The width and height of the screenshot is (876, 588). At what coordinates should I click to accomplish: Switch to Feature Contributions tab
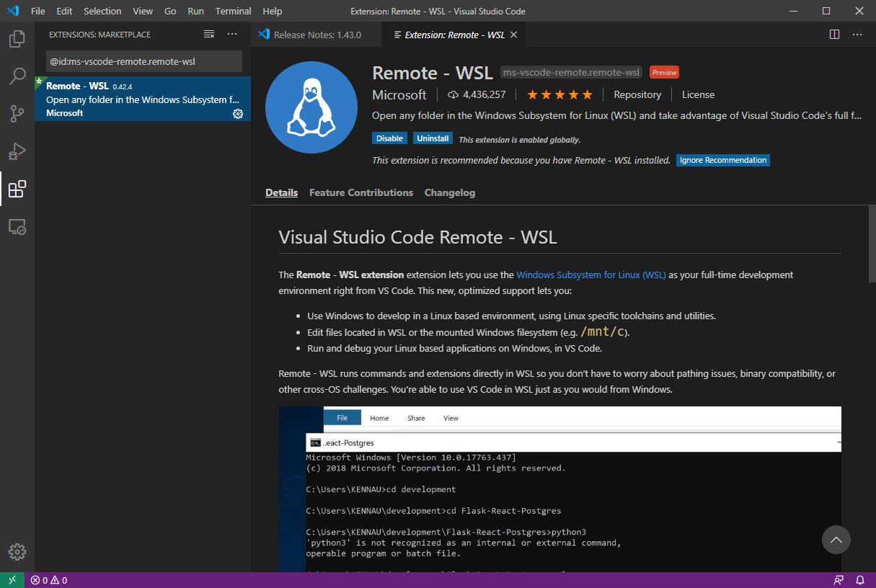tap(361, 192)
